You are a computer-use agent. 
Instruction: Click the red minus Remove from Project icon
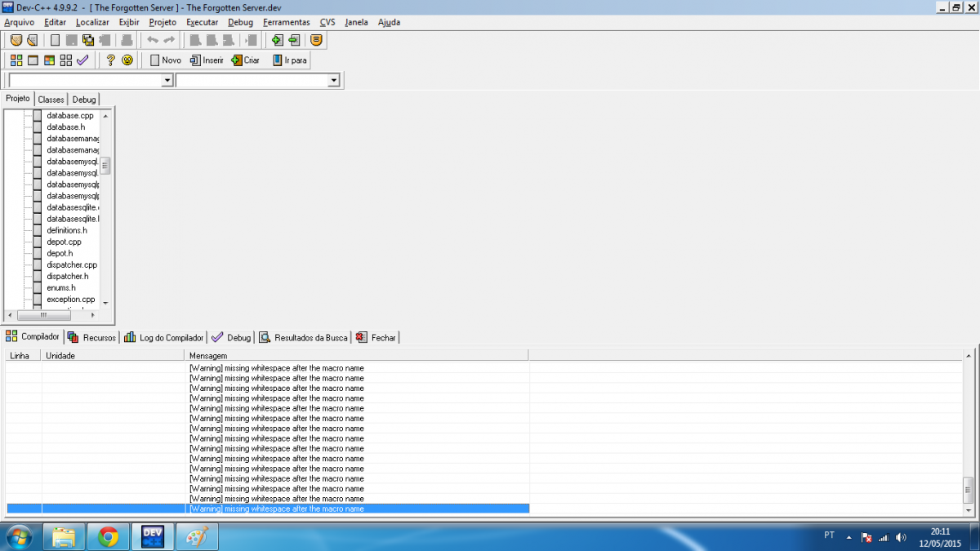tap(294, 40)
